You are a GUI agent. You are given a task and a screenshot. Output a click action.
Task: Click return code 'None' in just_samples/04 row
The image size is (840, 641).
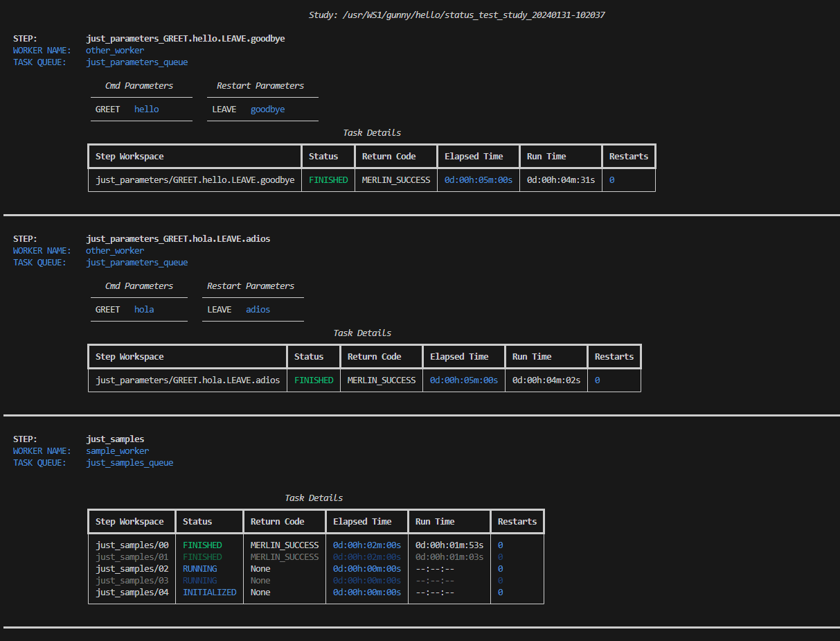(x=260, y=592)
